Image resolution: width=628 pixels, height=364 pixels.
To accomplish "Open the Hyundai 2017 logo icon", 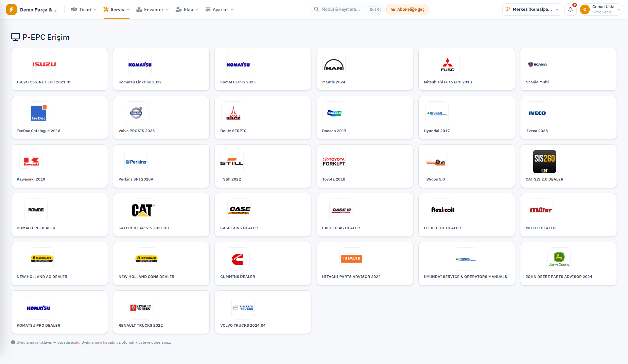I will click(x=437, y=113).
